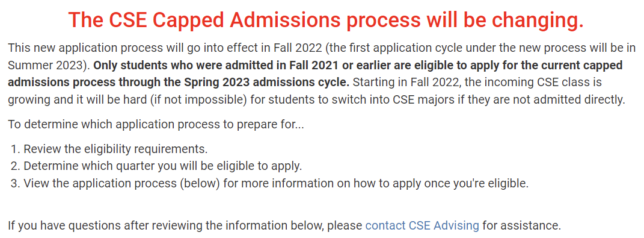The height and width of the screenshot is (238, 644).
Task: Click the red CSE Capped Admissions heading
Action: 326,20
